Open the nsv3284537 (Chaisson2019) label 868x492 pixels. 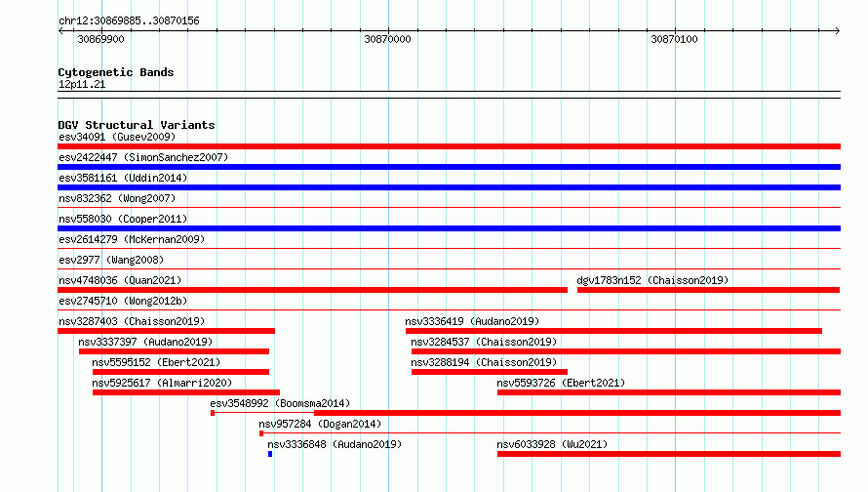[484, 342]
